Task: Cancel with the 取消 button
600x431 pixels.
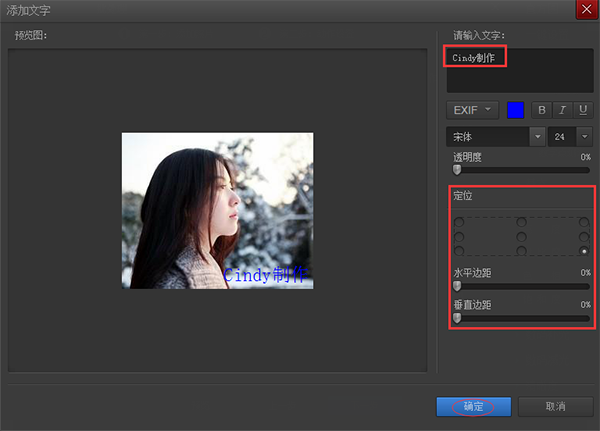Action: click(x=556, y=407)
